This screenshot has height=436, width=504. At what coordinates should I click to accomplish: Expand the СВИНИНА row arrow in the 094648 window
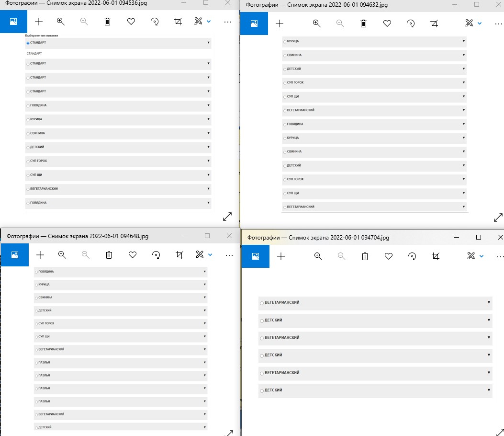click(x=205, y=297)
